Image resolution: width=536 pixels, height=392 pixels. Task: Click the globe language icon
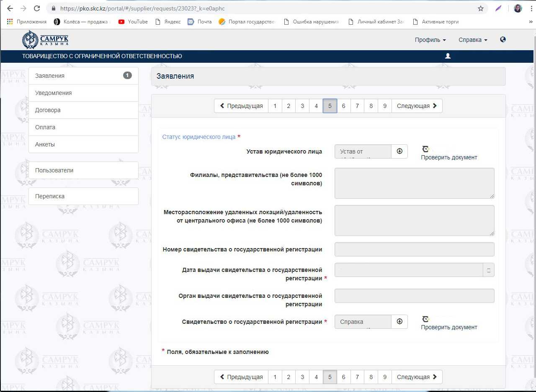tap(503, 40)
